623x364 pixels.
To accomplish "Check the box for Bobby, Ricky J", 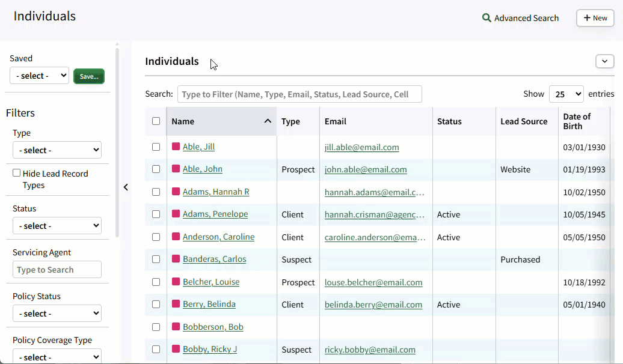I will 156,350.
